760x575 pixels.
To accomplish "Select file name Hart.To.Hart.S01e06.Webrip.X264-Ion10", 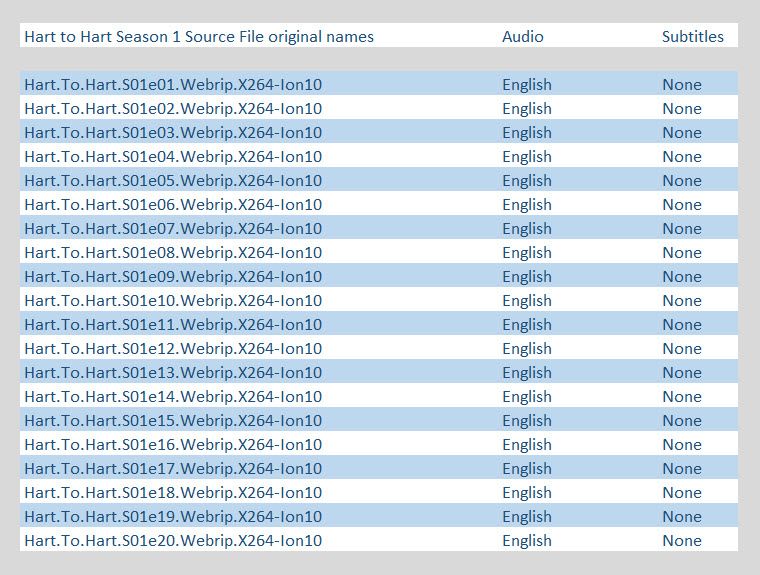I will (173, 205).
